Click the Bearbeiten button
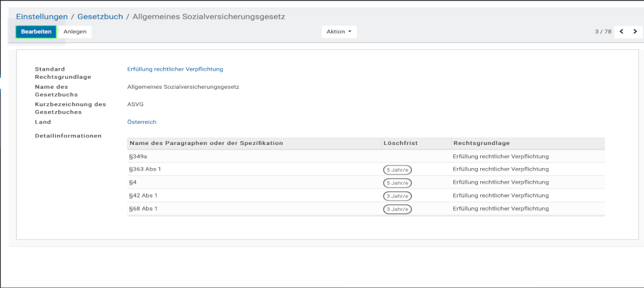 tap(36, 31)
